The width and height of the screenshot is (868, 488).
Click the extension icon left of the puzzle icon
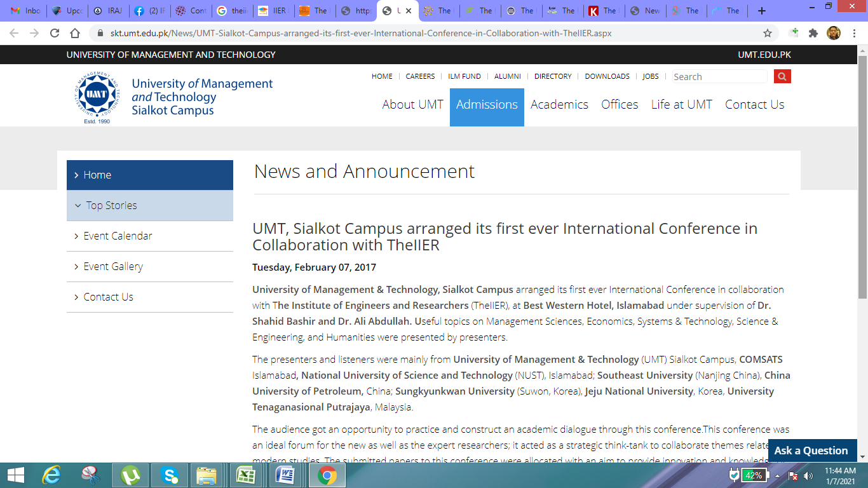(x=794, y=33)
